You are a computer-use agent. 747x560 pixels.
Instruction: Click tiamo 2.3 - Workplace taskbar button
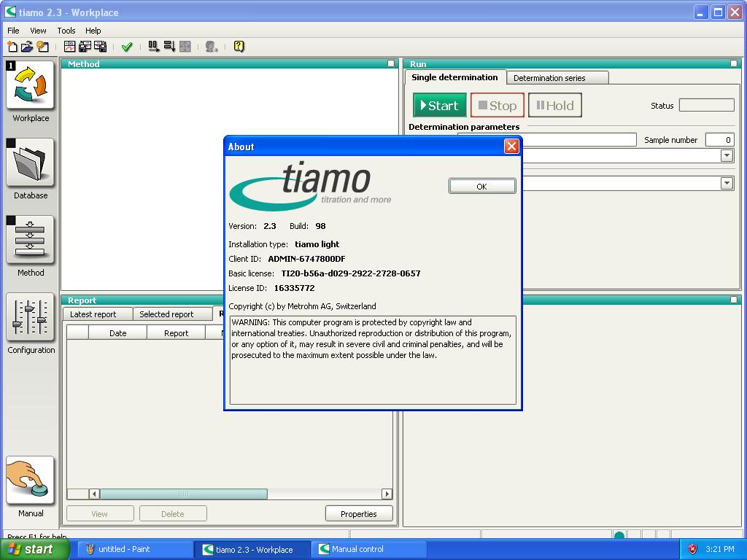[x=252, y=550]
